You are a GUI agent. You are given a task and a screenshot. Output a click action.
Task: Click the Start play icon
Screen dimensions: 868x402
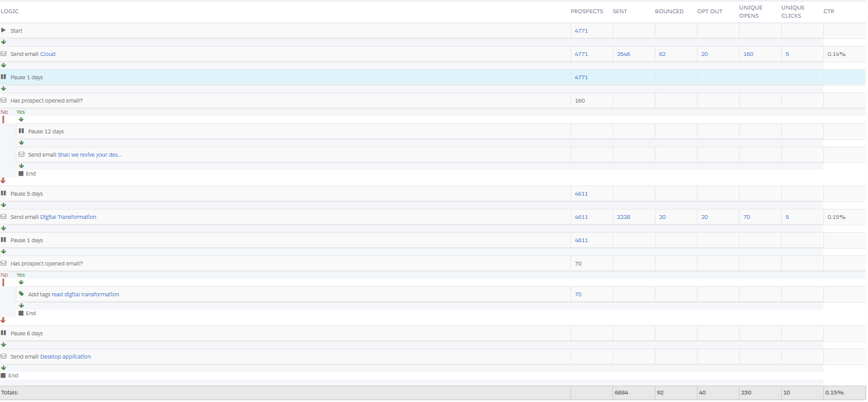4,30
